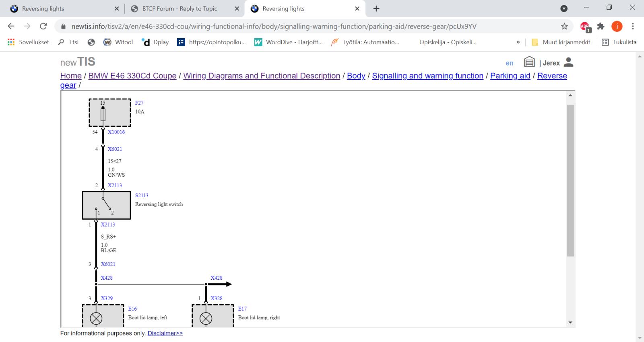
Task: Open Chrome's three-dot menu
Action: click(x=633, y=27)
